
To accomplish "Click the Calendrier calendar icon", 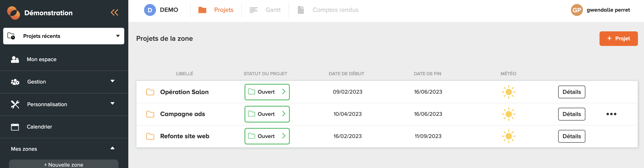I will [15, 127].
